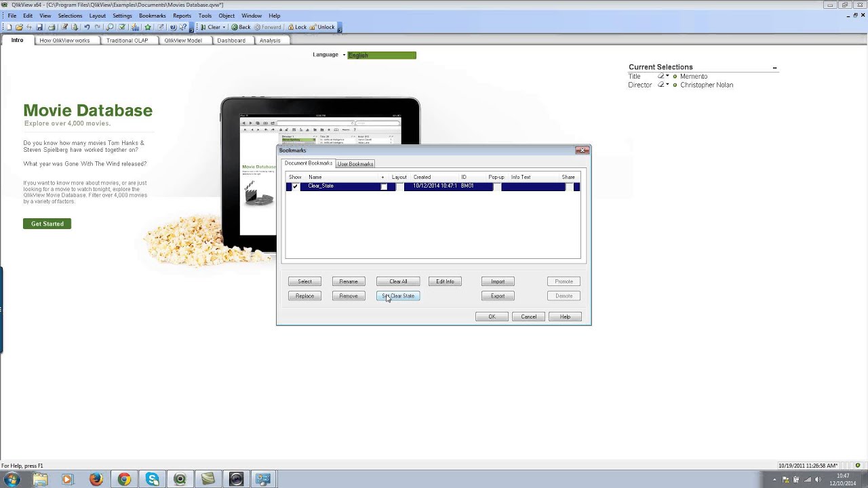This screenshot has width=868, height=488.
Task: Close the Bookmarks dialog with X
Action: (582, 150)
